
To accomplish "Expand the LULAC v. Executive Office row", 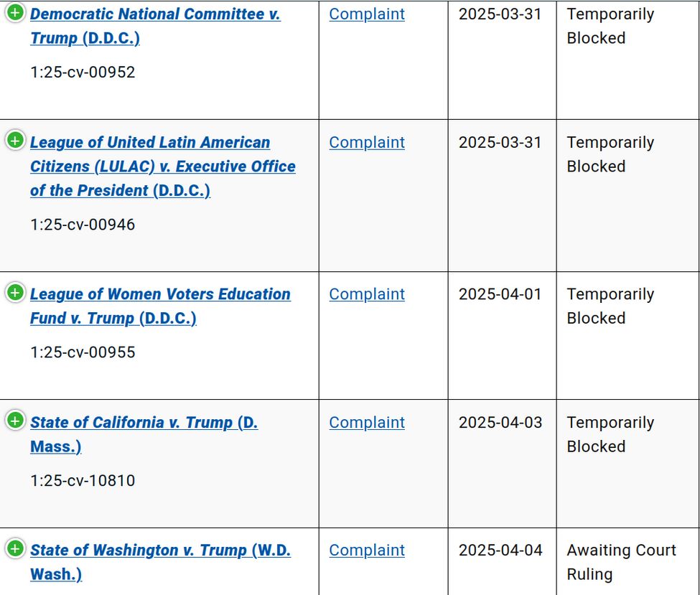I will point(14,141).
